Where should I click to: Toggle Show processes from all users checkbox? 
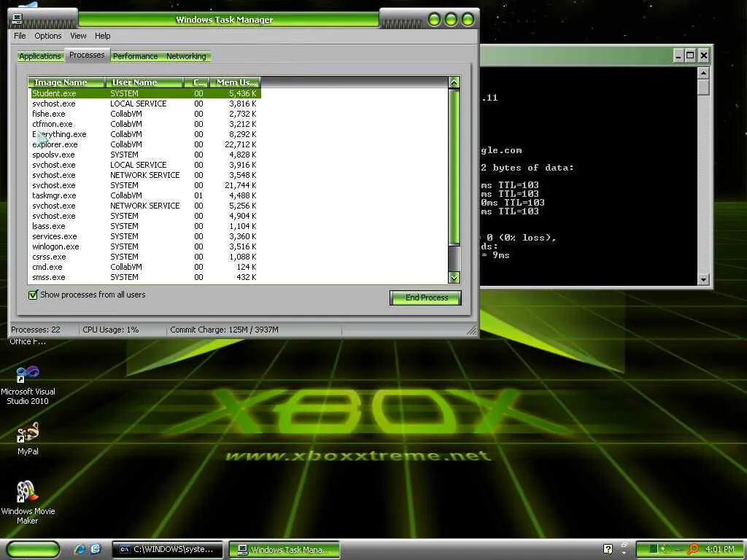point(33,295)
